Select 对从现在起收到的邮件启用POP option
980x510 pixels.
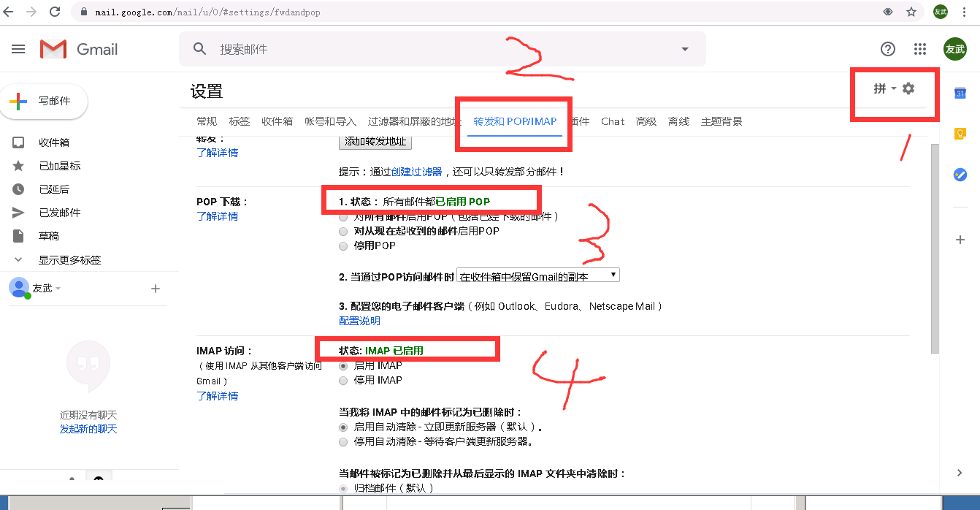pos(343,231)
